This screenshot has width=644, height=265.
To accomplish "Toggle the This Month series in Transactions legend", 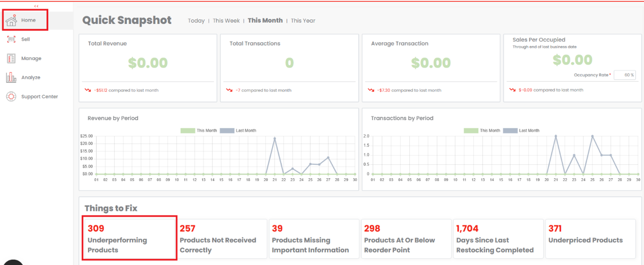I will [485, 130].
